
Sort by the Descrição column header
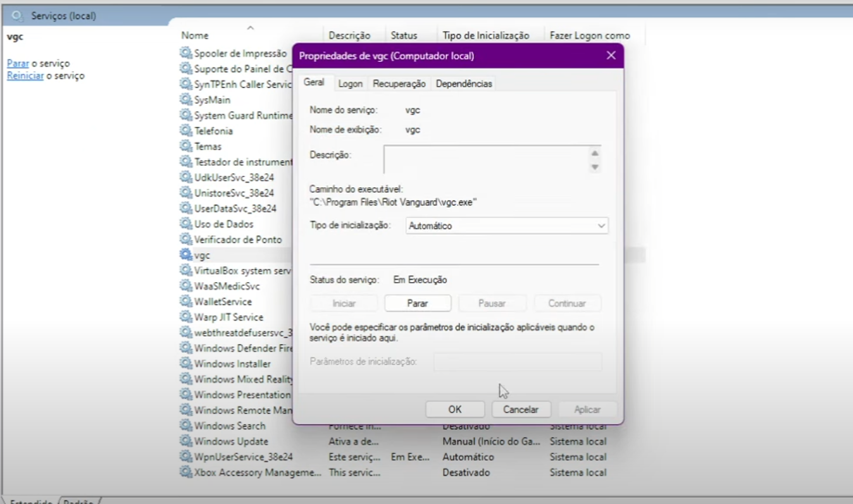[349, 35]
